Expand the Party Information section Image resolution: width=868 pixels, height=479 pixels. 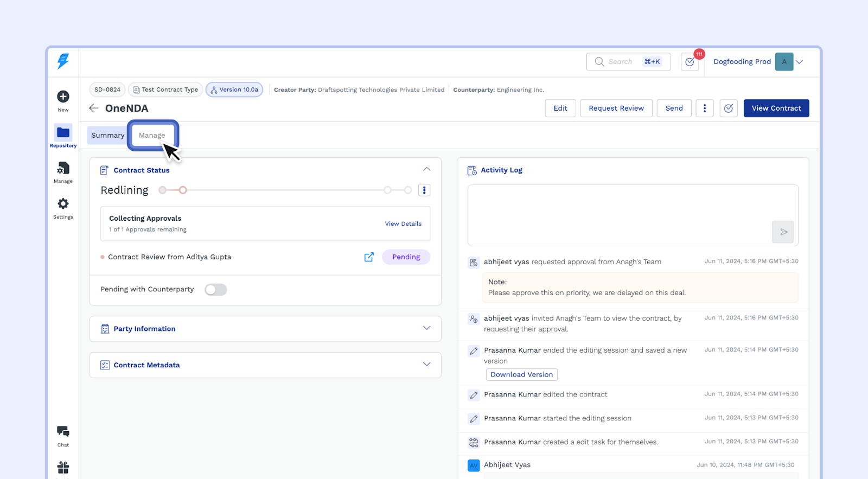point(426,329)
